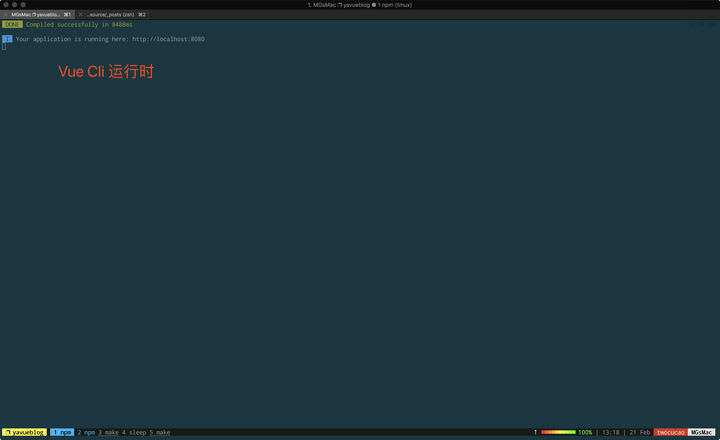This screenshot has width=720, height=440.
Task: Close the MGsMac yavueblog tab
Action: coord(6,15)
